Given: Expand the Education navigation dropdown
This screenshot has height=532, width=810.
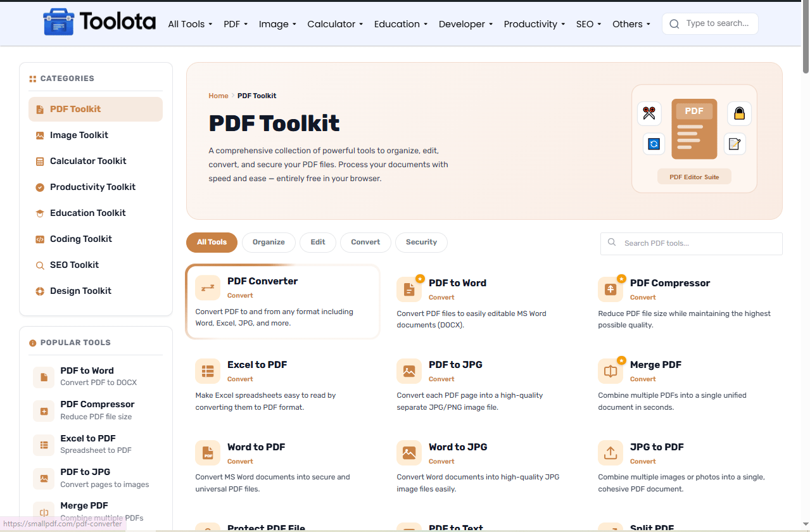Looking at the screenshot, I should (401, 24).
